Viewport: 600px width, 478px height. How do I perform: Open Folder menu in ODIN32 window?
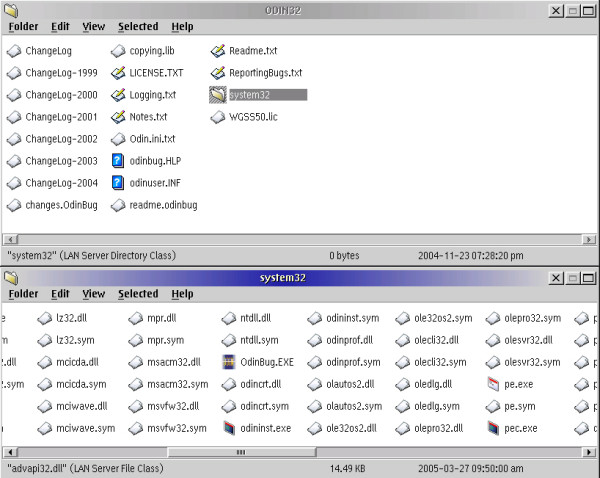(x=23, y=27)
